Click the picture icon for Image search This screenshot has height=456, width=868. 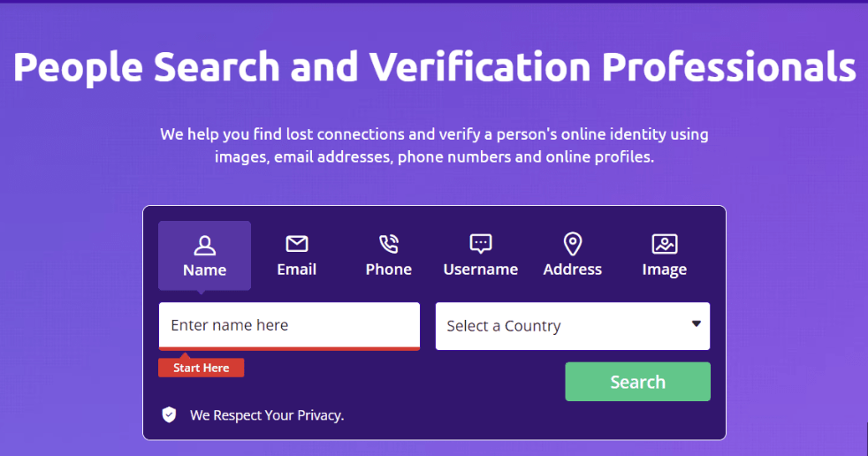coord(665,244)
